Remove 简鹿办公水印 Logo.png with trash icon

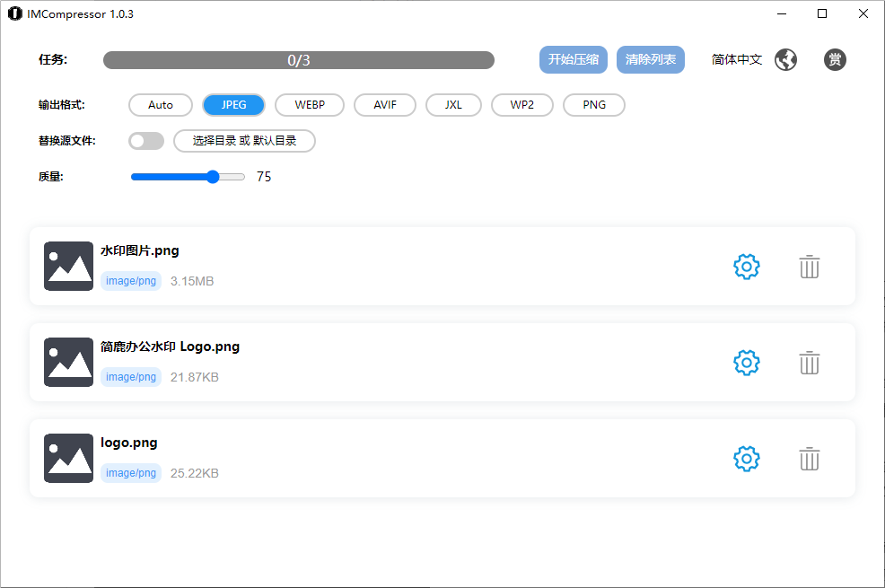click(x=809, y=363)
